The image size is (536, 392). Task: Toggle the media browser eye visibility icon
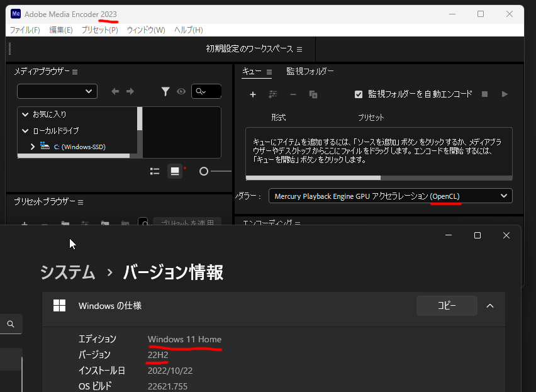tap(181, 91)
